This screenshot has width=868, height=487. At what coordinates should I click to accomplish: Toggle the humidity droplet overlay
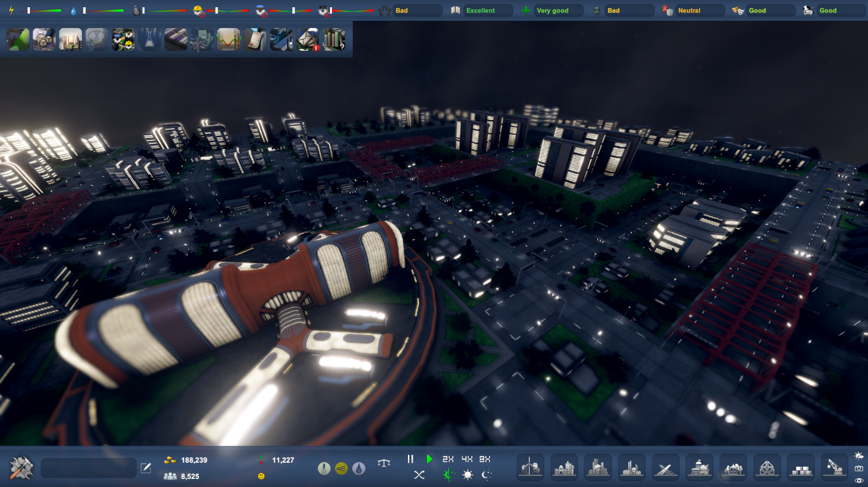(359, 469)
